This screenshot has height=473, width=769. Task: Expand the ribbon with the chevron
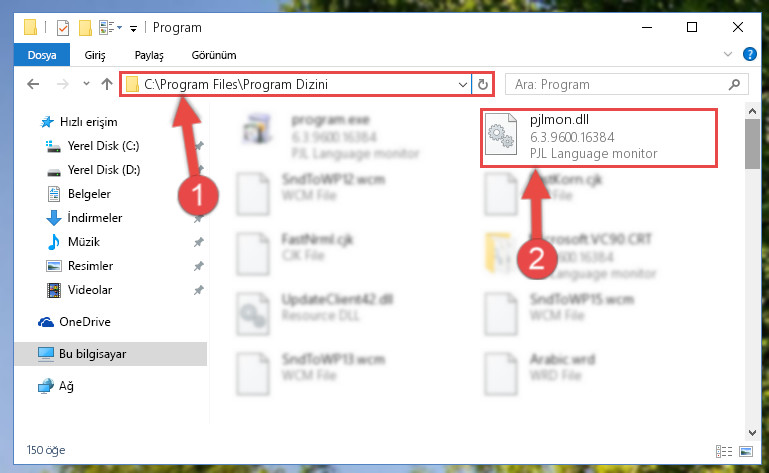tap(728, 54)
